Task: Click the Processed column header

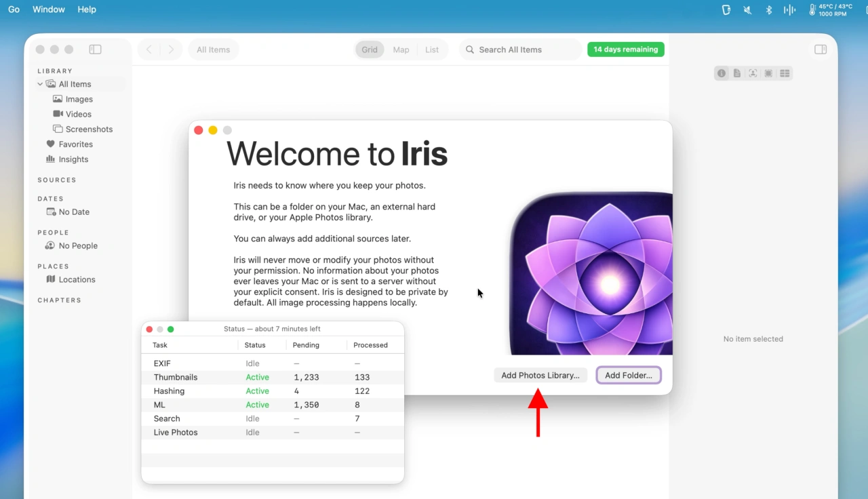Action: (x=370, y=345)
